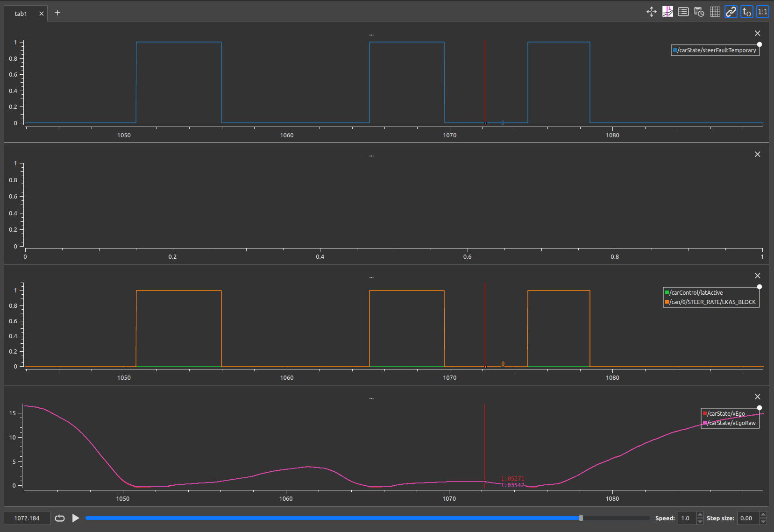
Task: Click the legend handle dot on velocity plot
Action: (x=760, y=408)
